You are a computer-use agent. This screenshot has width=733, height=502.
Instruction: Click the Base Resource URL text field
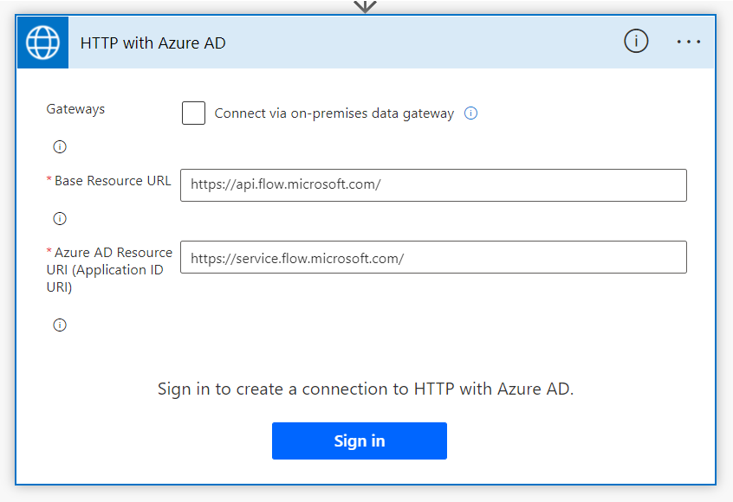tap(433, 185)
